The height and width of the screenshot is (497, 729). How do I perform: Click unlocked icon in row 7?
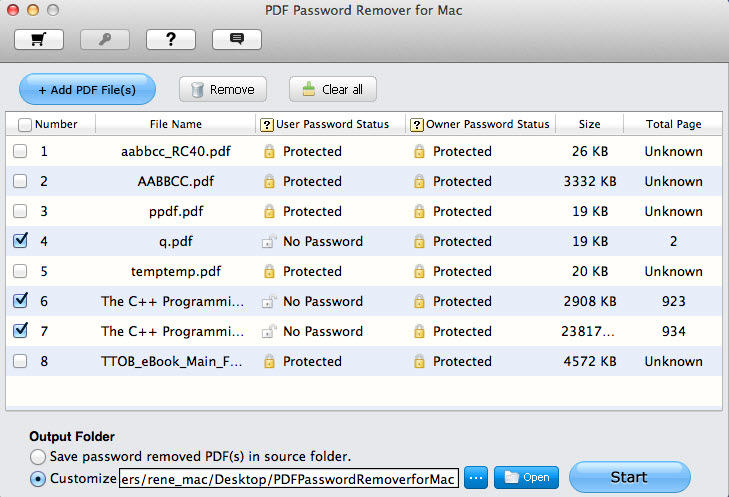click(269, 331)
